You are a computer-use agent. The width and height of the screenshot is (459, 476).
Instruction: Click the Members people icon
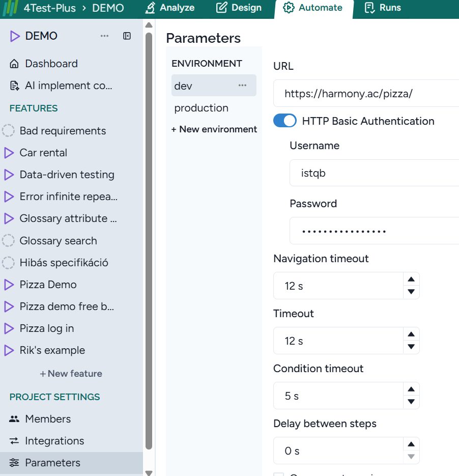tap(14, 419)
